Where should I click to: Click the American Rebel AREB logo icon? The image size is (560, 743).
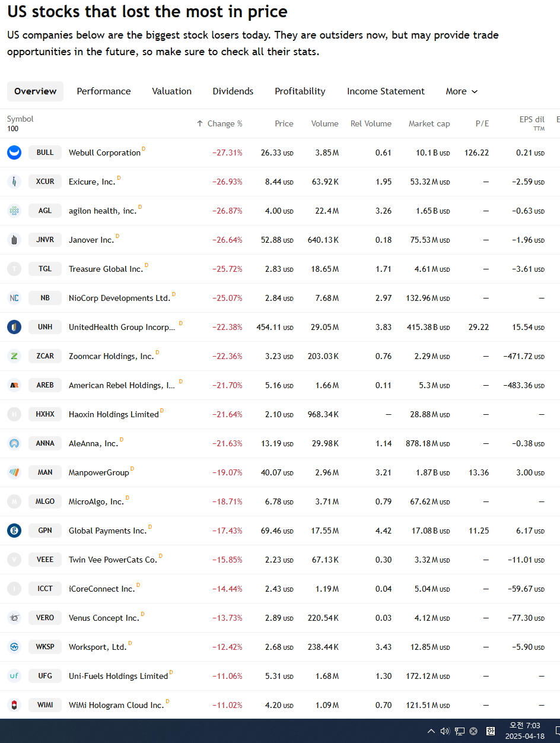pos(14,385)
